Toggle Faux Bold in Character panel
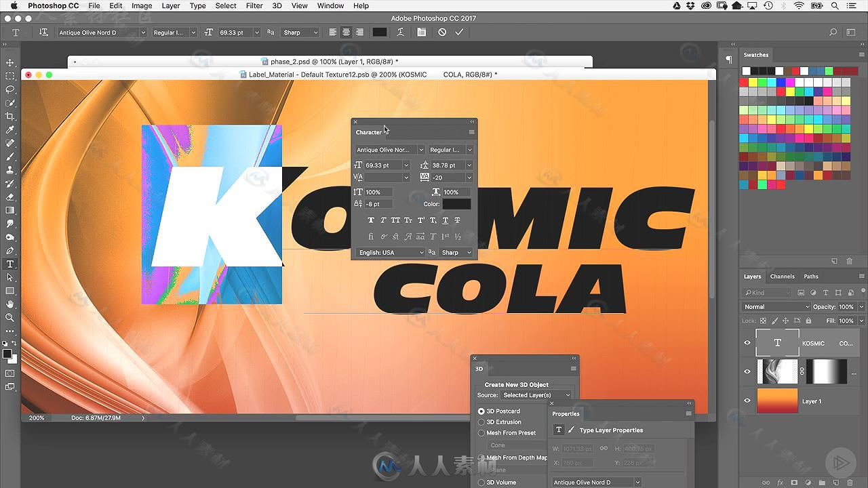Viewport: 868px width, 488px height. click(371, 220)
